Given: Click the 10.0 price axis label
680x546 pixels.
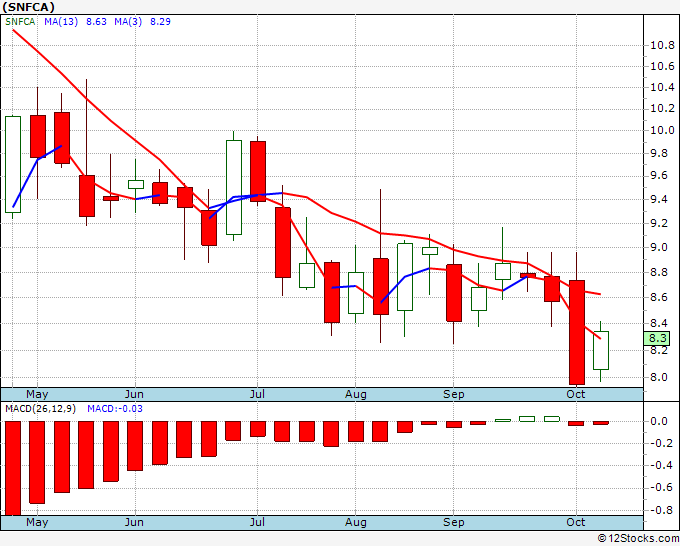Looking at the screenshot, I should pos(662,130).
